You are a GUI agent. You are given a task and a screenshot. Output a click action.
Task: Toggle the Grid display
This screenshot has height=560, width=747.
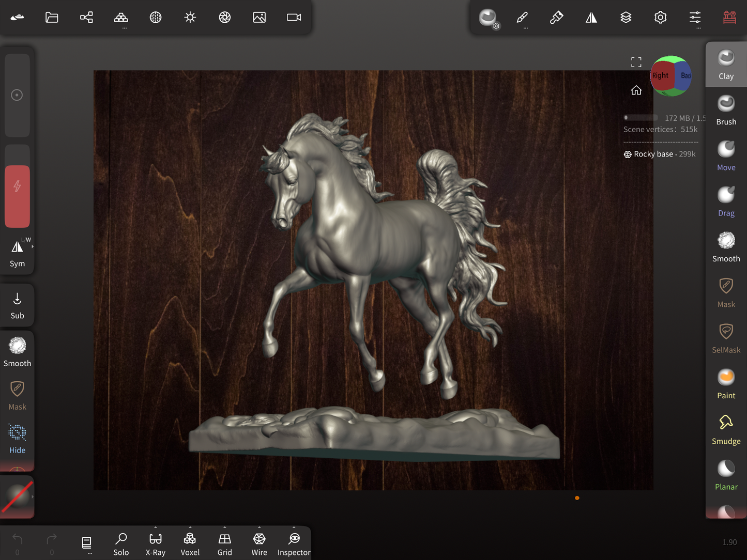(x=224, y=544)
